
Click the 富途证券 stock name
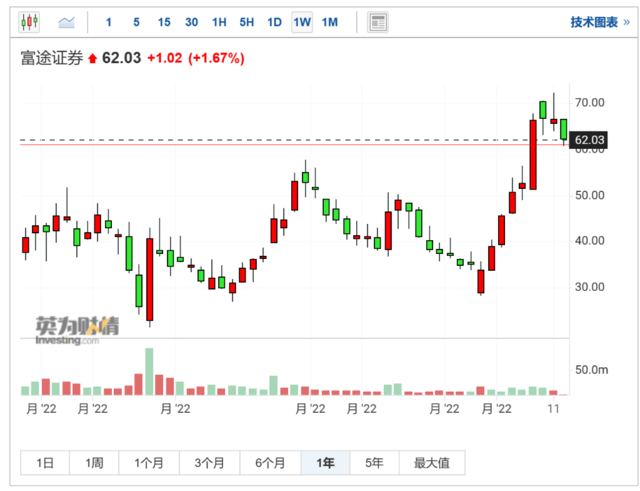point(52,58)
